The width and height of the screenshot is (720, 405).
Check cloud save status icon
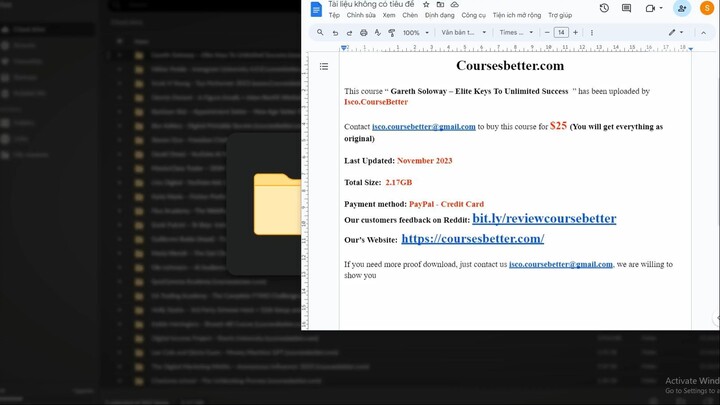tap(454, 5)
